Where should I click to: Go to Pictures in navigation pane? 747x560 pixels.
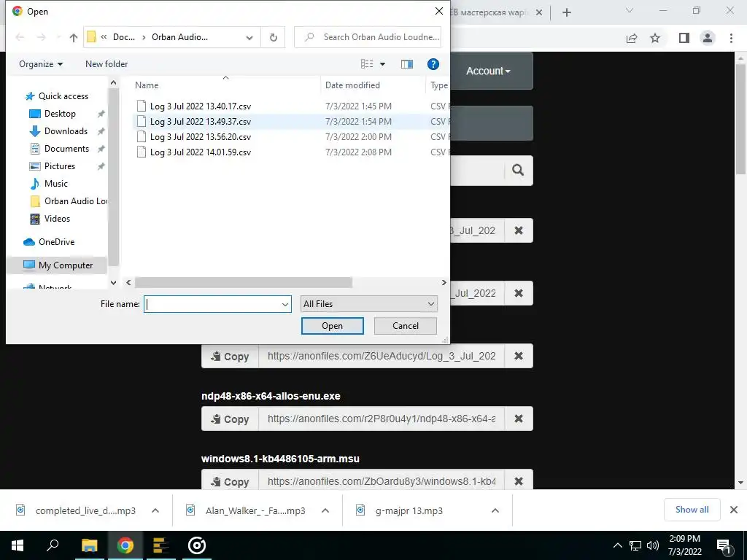tap(60, 166)
